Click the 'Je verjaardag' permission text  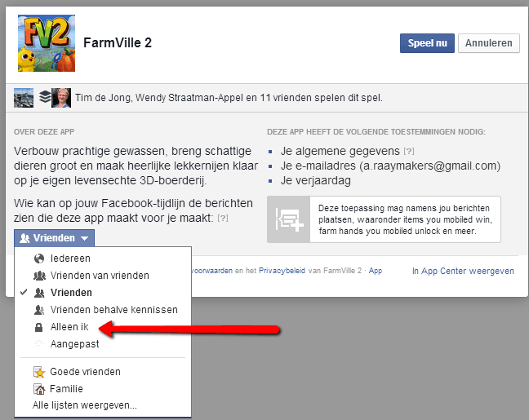click(315, 181)
